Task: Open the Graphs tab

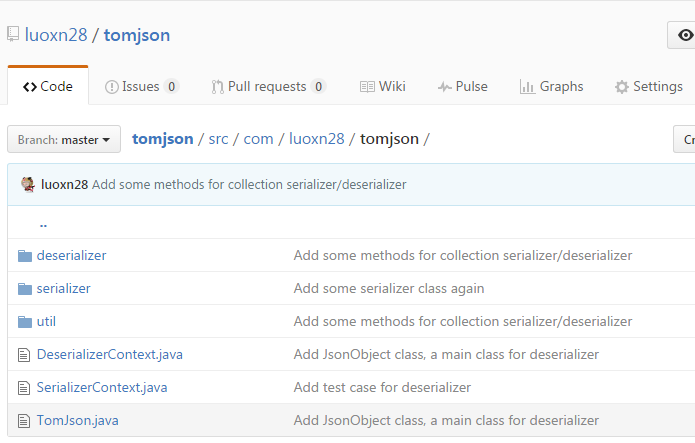Action: tap(551, 86)
